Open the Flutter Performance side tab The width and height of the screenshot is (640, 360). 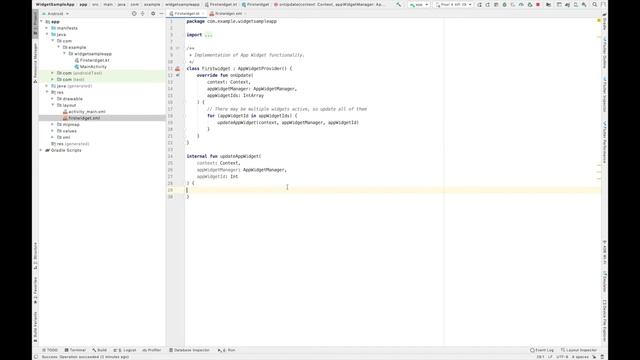point(604,143)
